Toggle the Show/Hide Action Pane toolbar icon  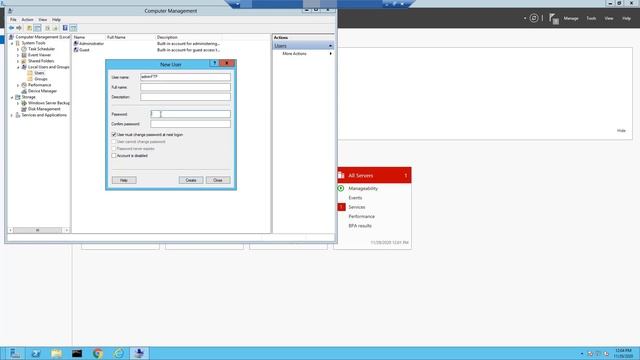73,28
